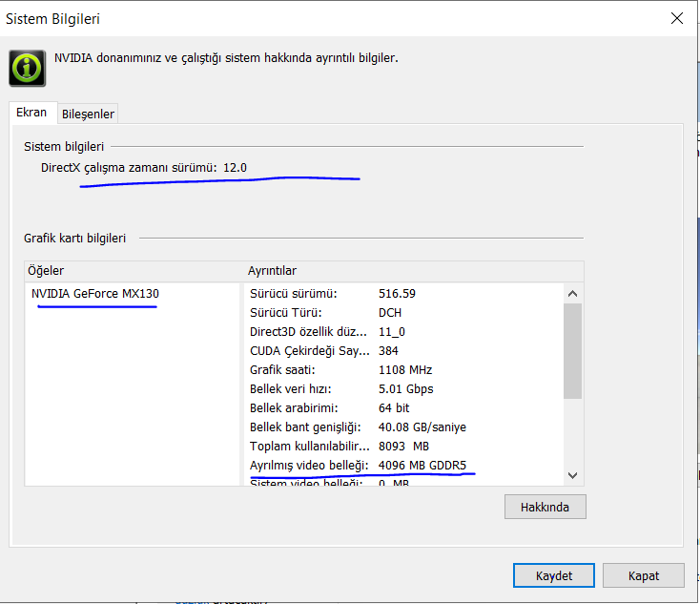700x604 pixels.
Task: Click the Sistem bilgileri section heading
Action: [x=64, y=147]
